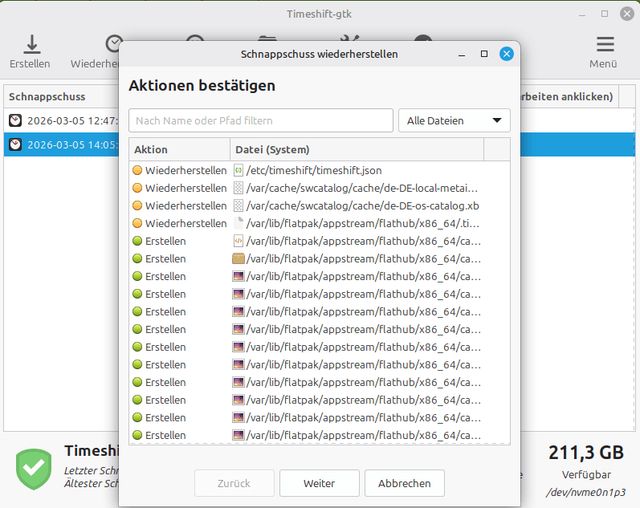This screenshot has width=640, height=508.
Task: Click the clock icon of the 14:05 snapshot
Action: [x=16, y=144]
